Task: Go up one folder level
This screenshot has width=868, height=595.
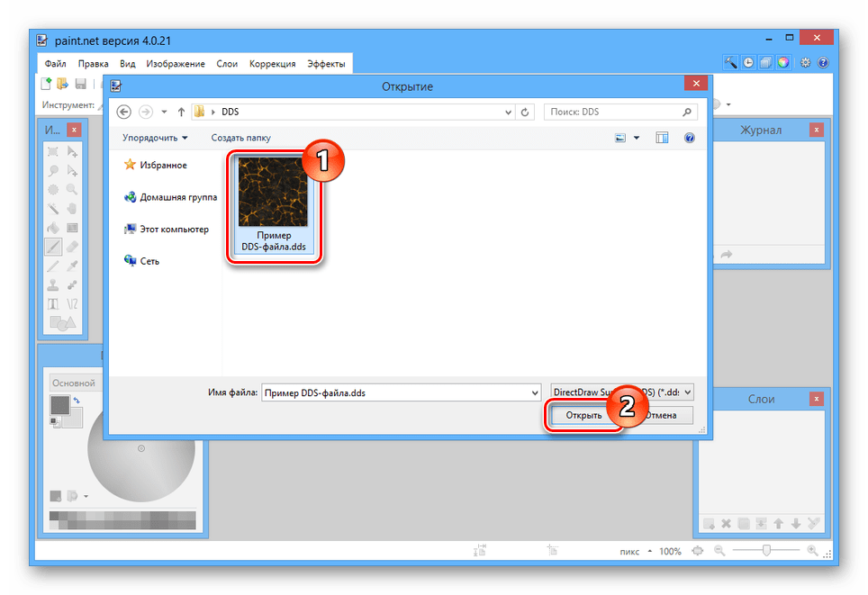Action: [181, 112]
